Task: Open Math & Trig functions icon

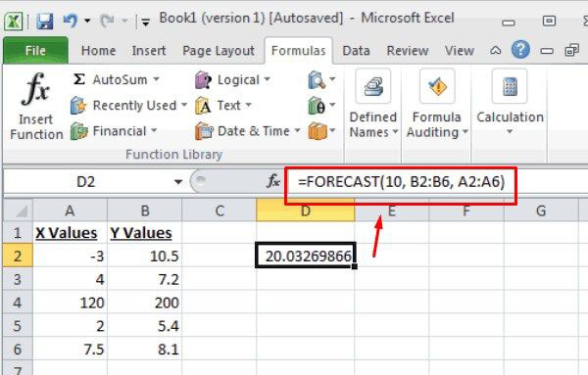Action: (x=317, y=106)
